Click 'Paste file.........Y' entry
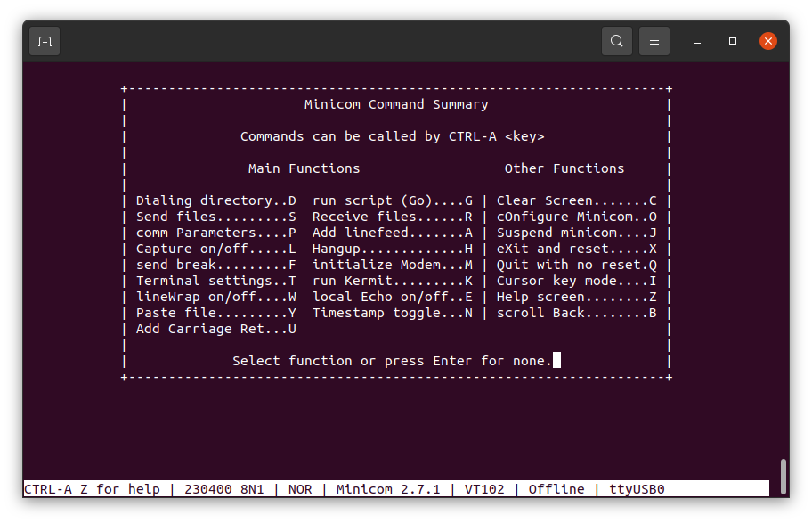 tap(216, 313)
